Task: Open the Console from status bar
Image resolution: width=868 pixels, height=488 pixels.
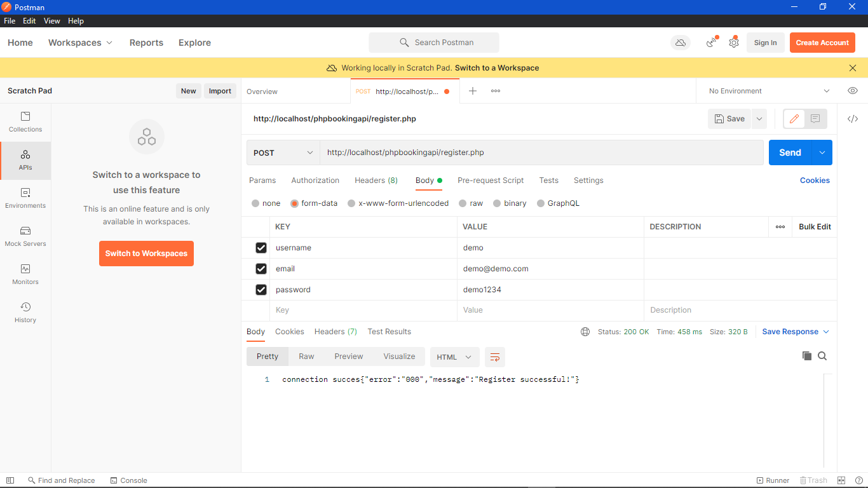Action: tap(128, 480)
